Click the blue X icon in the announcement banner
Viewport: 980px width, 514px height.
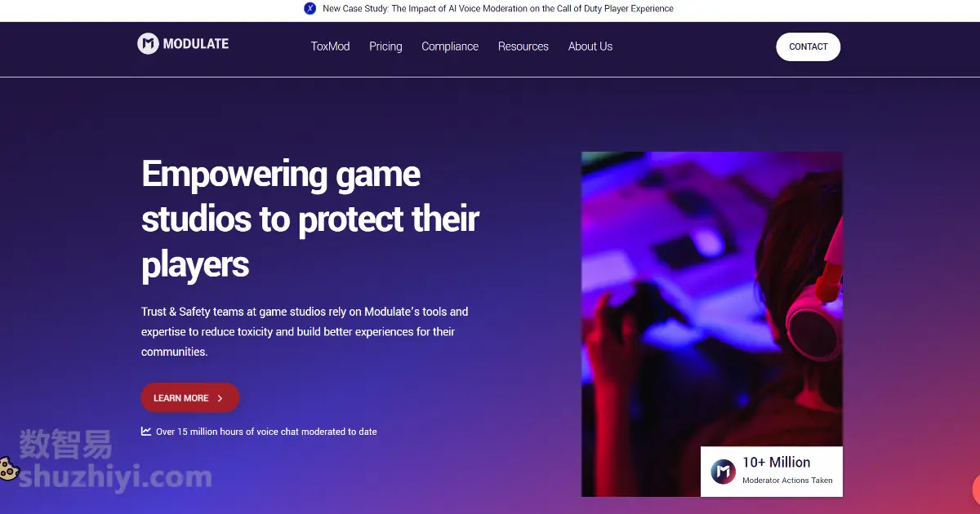[x=310, y=8]
